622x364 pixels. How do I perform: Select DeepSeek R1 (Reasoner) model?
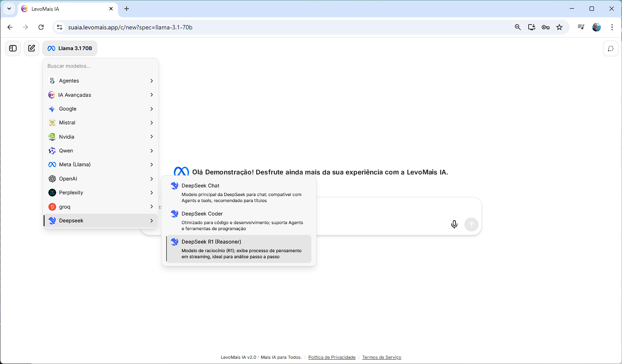tap(239, 249)
